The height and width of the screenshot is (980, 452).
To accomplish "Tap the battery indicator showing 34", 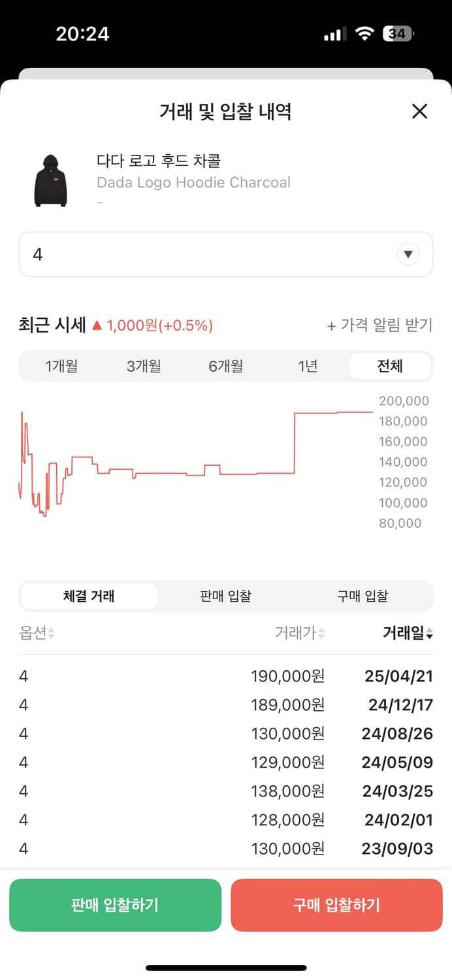I will click(399, 33).
